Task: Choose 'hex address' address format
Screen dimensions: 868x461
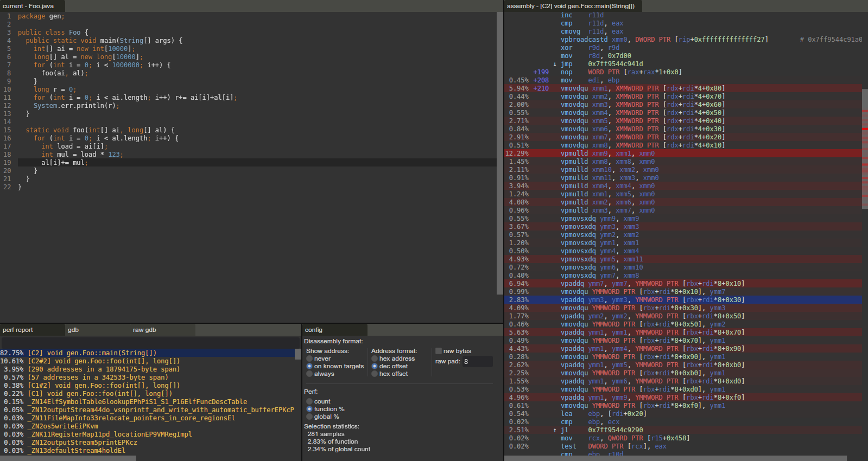Action: (x=375, y=358)
